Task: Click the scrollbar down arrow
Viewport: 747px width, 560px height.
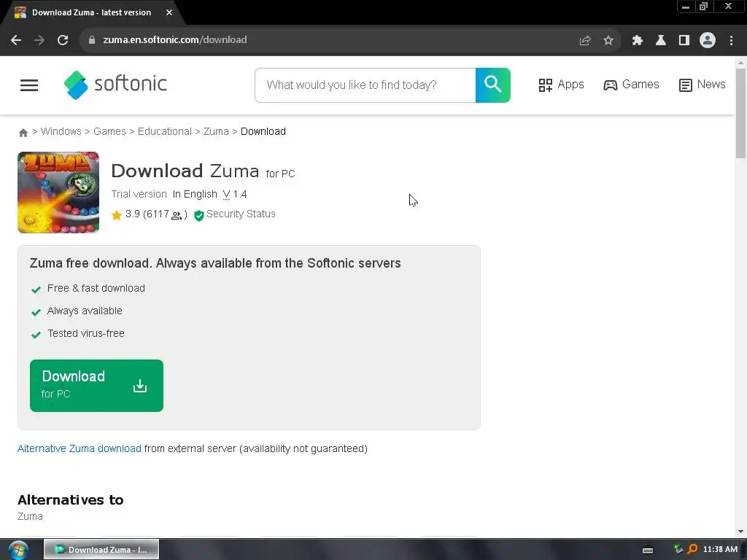Action: [x=741, y=532]
